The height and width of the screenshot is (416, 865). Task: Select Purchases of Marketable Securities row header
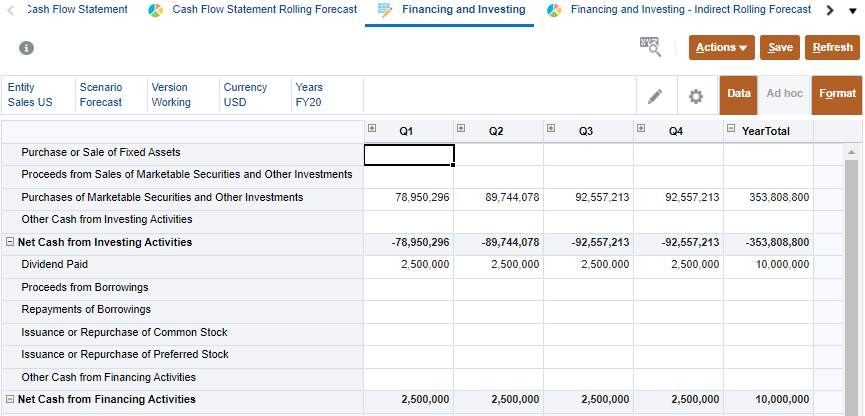click(183, 197)
